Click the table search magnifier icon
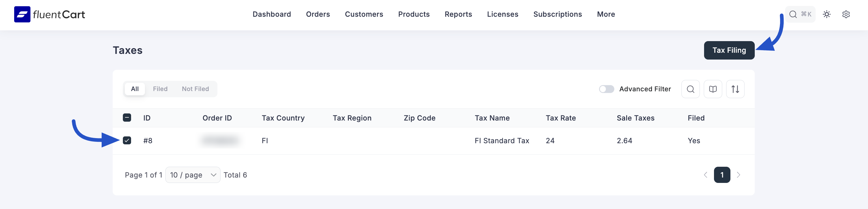This screenshot has height=209, width=868. tap(690, 89)
